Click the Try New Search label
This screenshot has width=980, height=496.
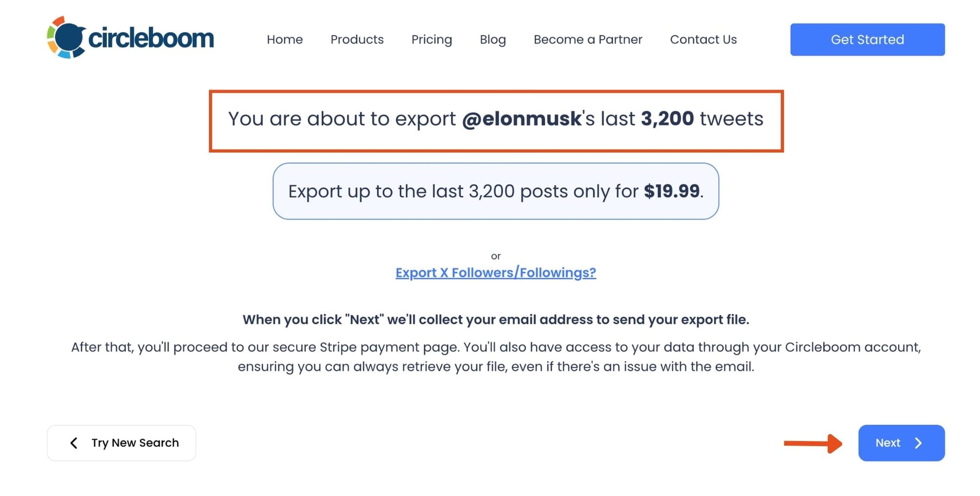point(135,443)
